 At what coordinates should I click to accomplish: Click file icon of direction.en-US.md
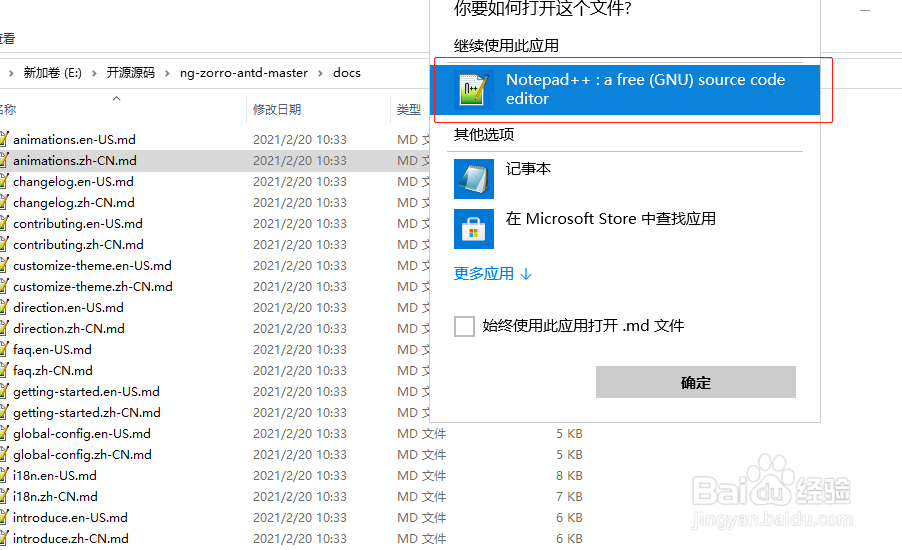(4, 307)
